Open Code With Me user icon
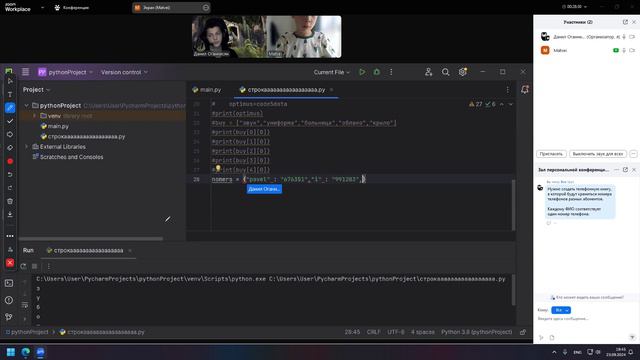 pyautogui.click(x=428, y=72)
